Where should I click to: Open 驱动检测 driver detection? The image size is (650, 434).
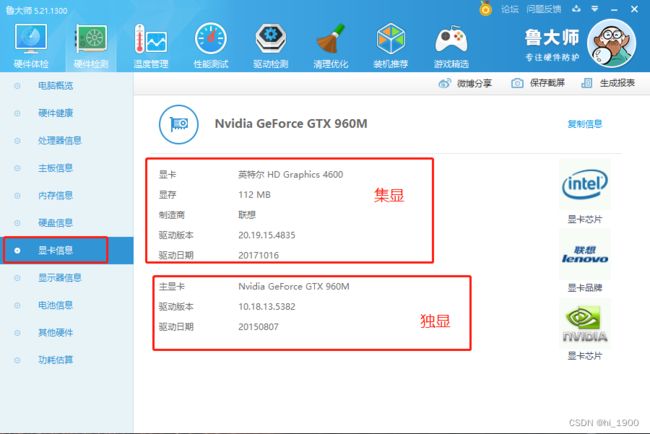point(271,46)
